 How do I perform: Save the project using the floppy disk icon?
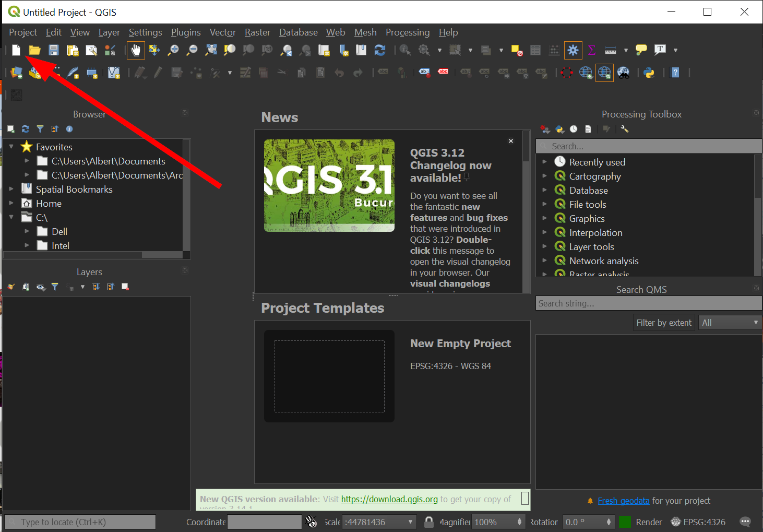point(53,50)
